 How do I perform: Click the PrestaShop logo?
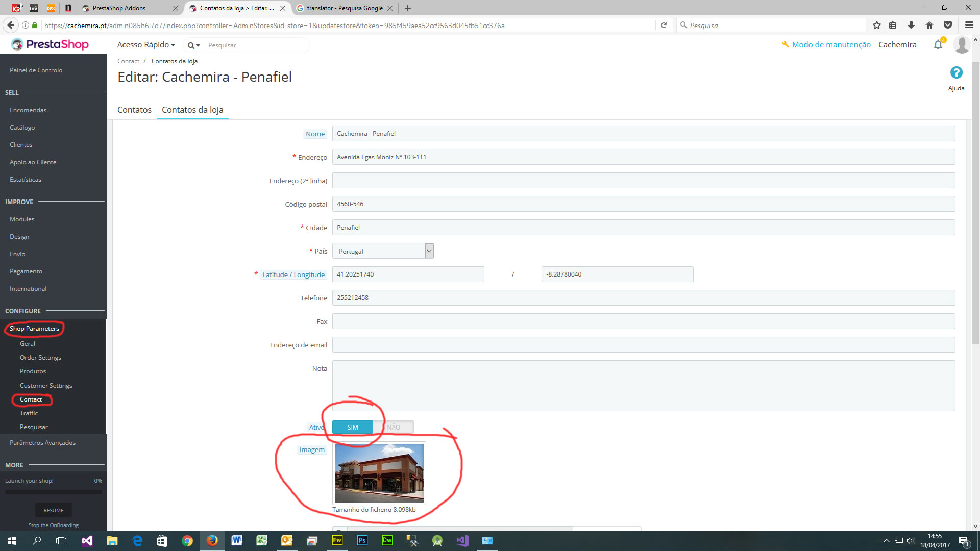pyautogui.click(x=50, y=45)
